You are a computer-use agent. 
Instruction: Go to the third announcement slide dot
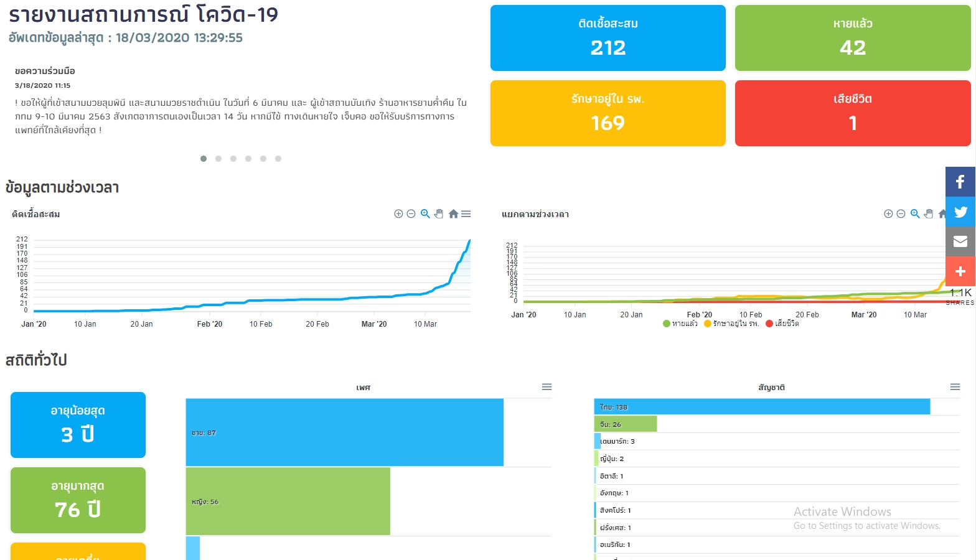(233, 159)
